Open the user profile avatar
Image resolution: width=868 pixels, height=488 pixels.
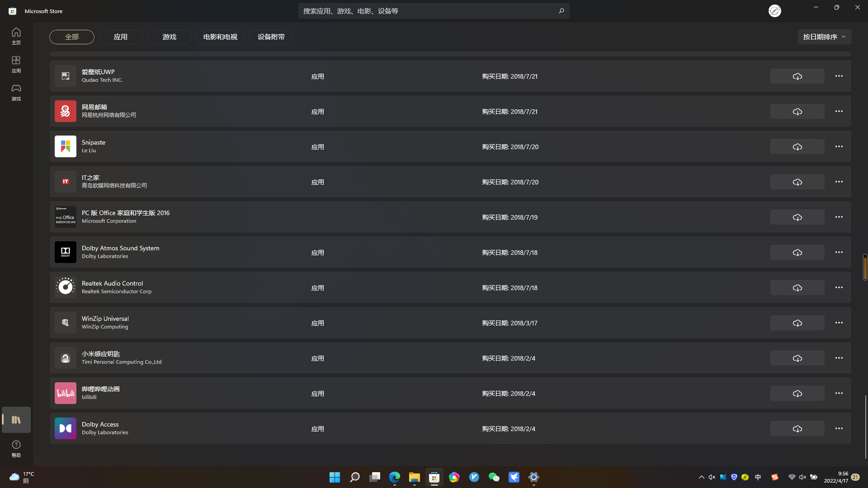tap(774, 11)
